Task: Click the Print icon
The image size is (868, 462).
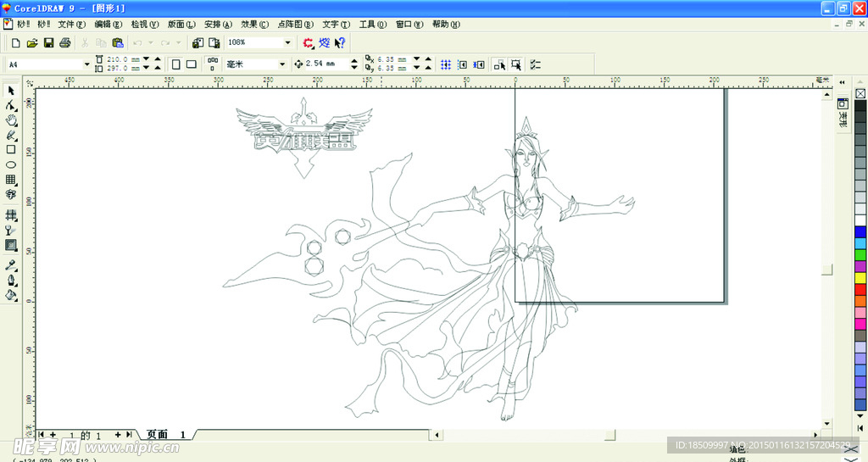Action: point(64,43)
